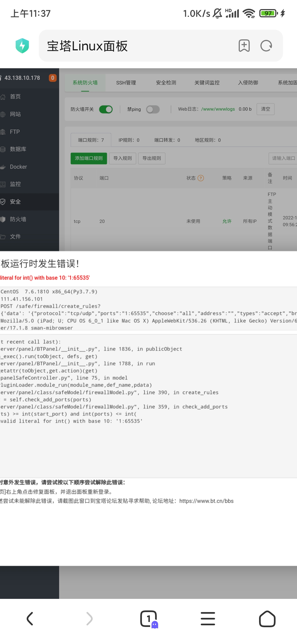Switch to 系统加固 tab
Viewport: 297px width, 644px height.
[x=287, y=83]
